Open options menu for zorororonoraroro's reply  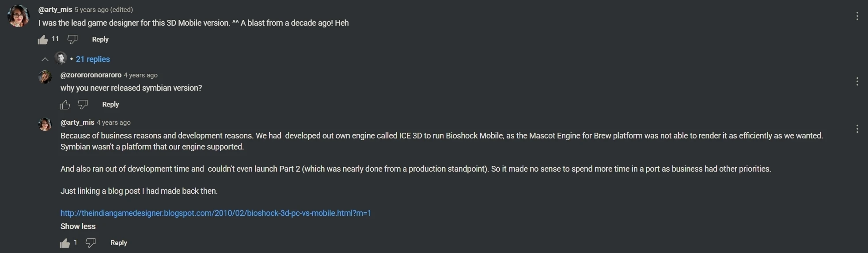tap(857, 81)
